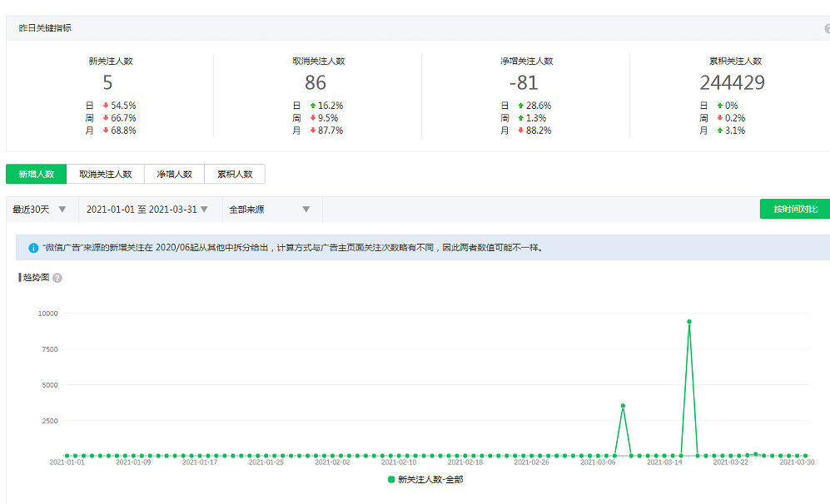Click the help icon beside 趋势图
This screenshot has height=504, width=830.
click(57, 278)
